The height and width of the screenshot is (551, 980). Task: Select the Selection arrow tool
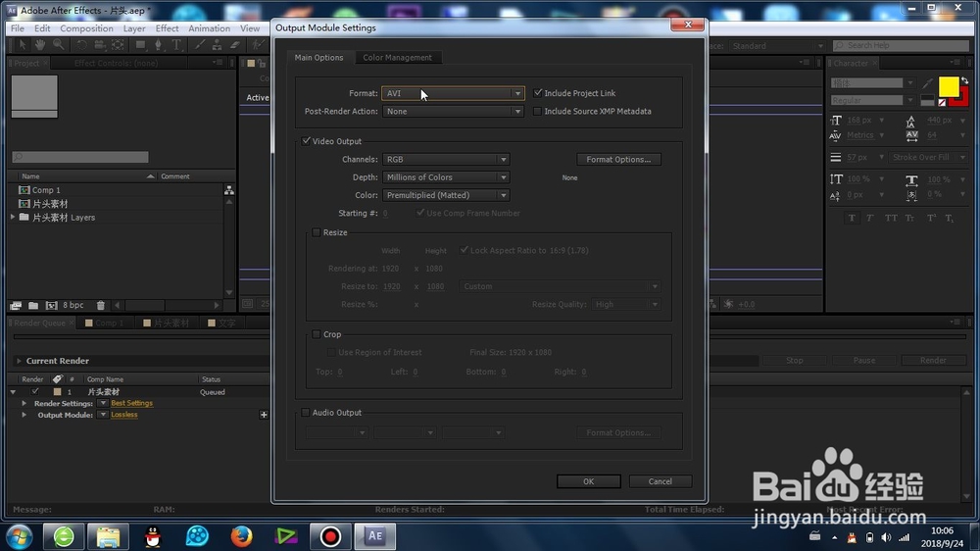pos(22,44)
